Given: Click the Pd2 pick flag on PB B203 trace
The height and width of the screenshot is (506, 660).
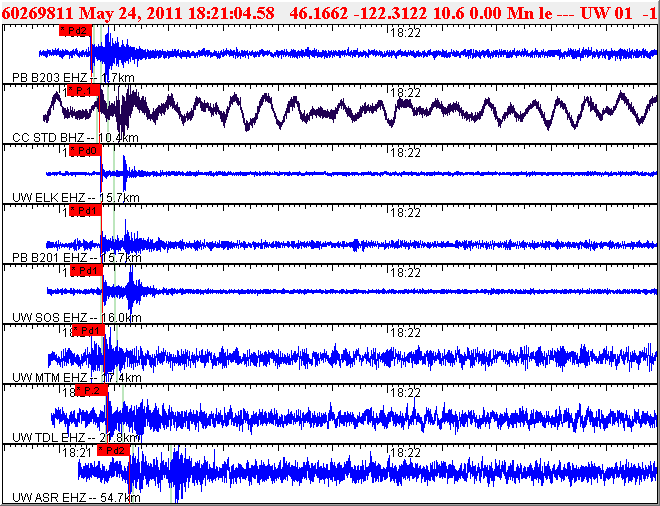Looking at the screenshot, I should tap(74, 30).
